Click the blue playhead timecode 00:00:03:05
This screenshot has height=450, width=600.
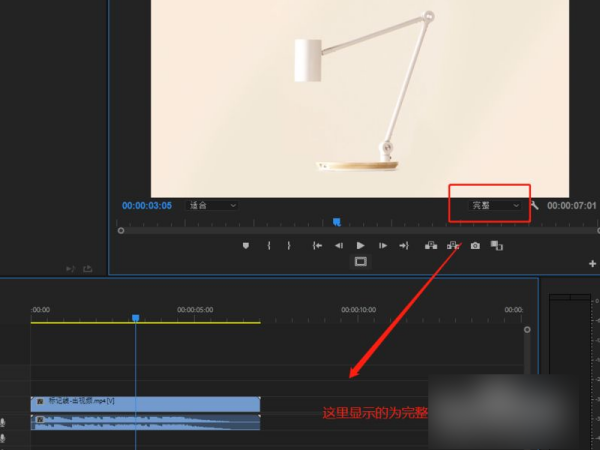tap(147, 205)
